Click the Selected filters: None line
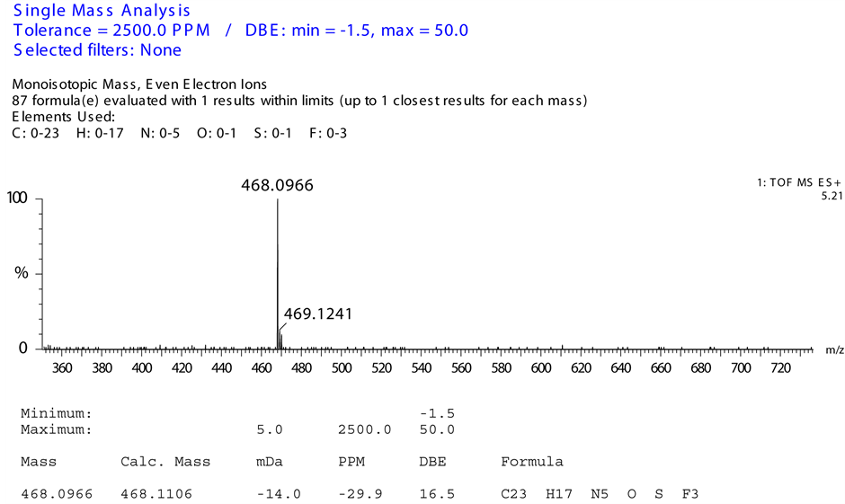The height and width of the screenshot is (504, 845). (96, 49)
